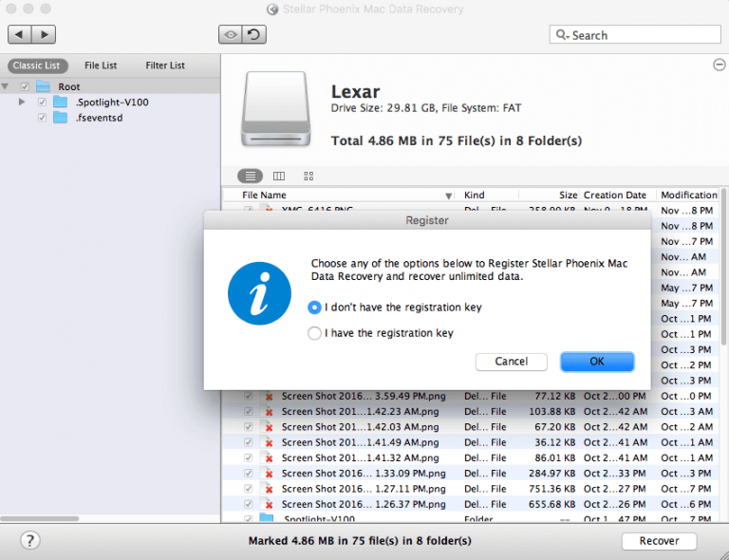Viewport: 729px width, 560px height.
Task: Click the Lexar drive icon
Action: 275,109
